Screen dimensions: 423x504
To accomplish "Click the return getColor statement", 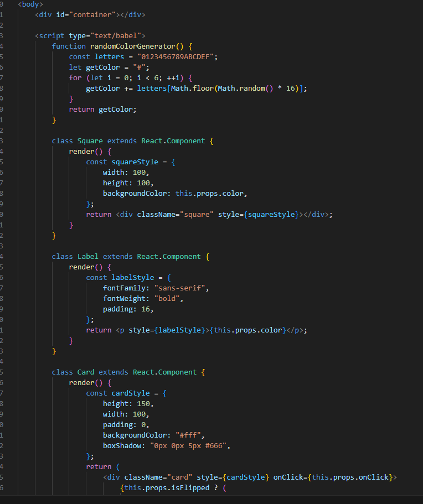I will [x=102, y=110].
